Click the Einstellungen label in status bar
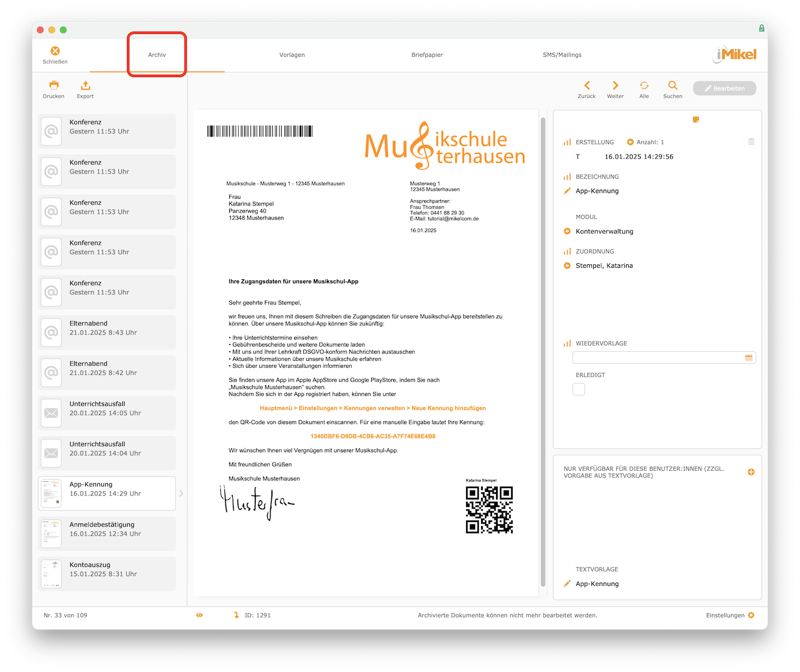 coord(725,615)
